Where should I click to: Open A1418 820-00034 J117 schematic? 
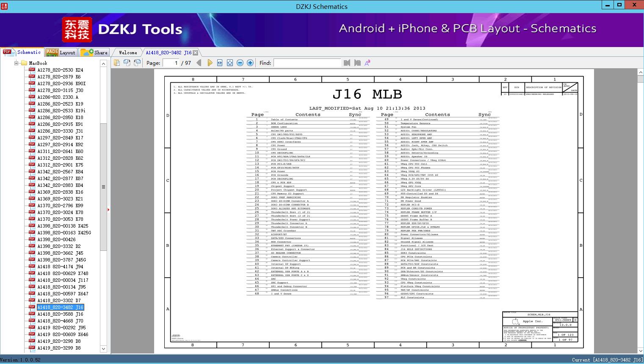click(x=63, y=280)
